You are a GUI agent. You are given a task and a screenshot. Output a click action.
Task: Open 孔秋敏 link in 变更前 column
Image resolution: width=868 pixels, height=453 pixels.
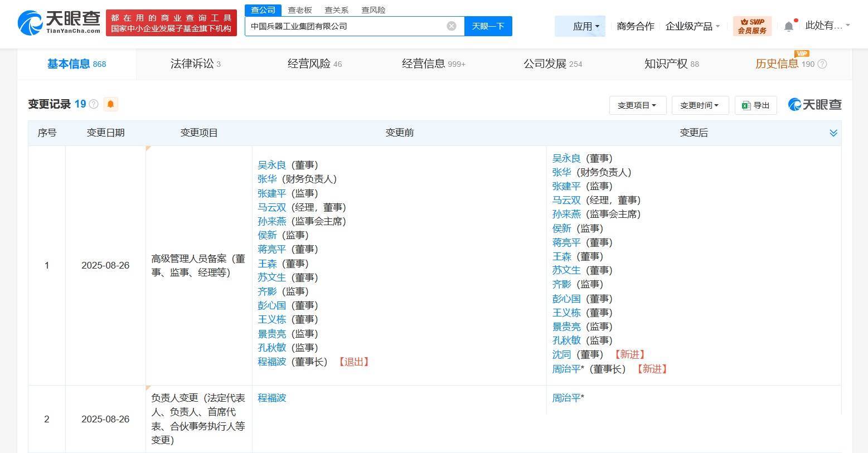[271, 348]
